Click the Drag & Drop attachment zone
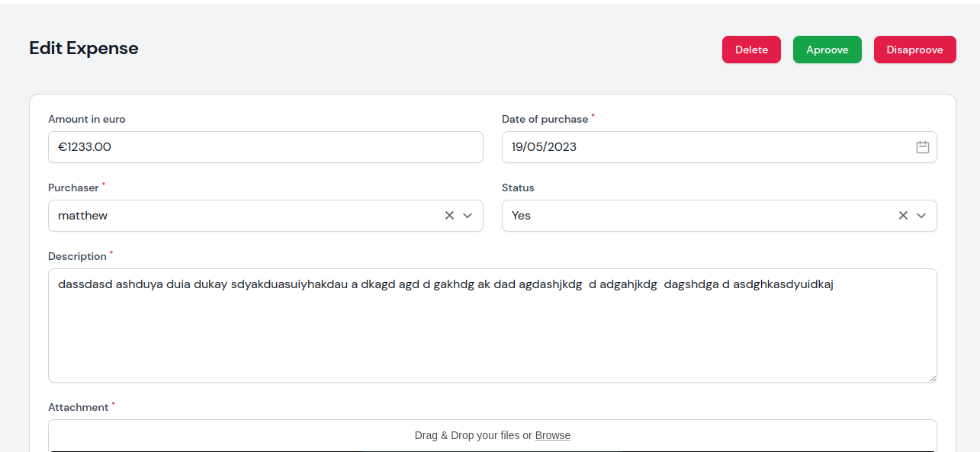 [x=493, y=436]
